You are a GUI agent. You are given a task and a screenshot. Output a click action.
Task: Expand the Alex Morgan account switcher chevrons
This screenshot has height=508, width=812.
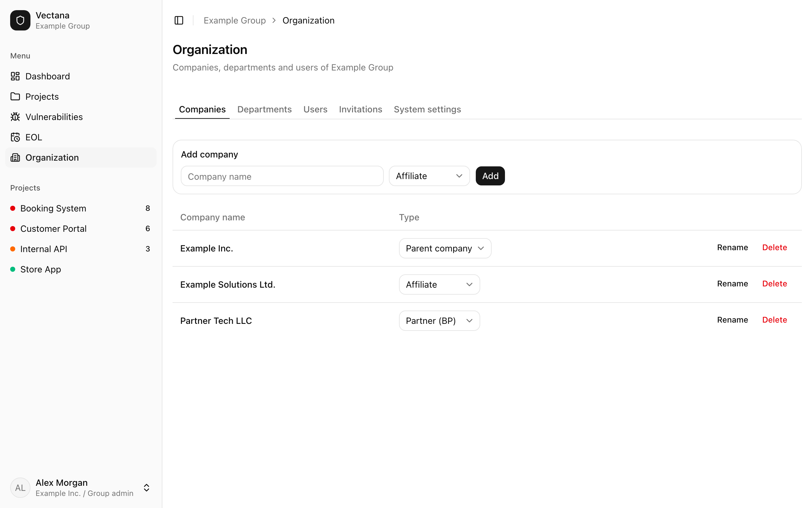coord(147,487)
